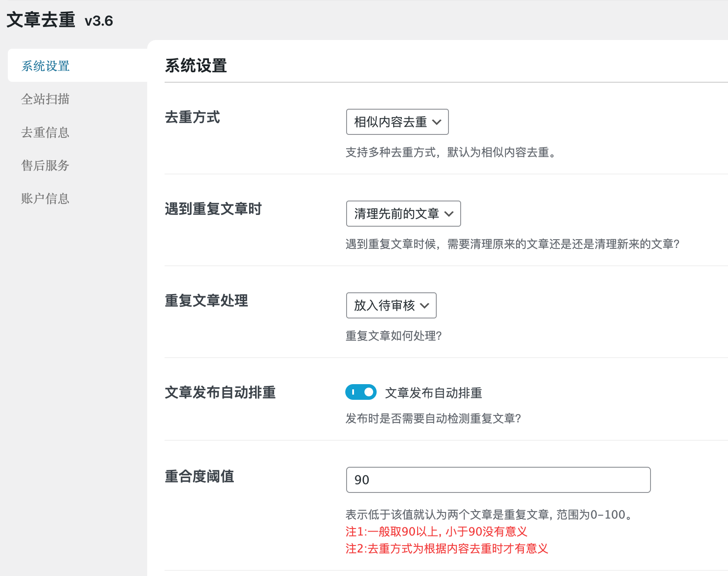Image resolution: width=728 pixels, height=576 pixels.
Task: Click the 重复文章处理 setting label
Action: (206, 301)
